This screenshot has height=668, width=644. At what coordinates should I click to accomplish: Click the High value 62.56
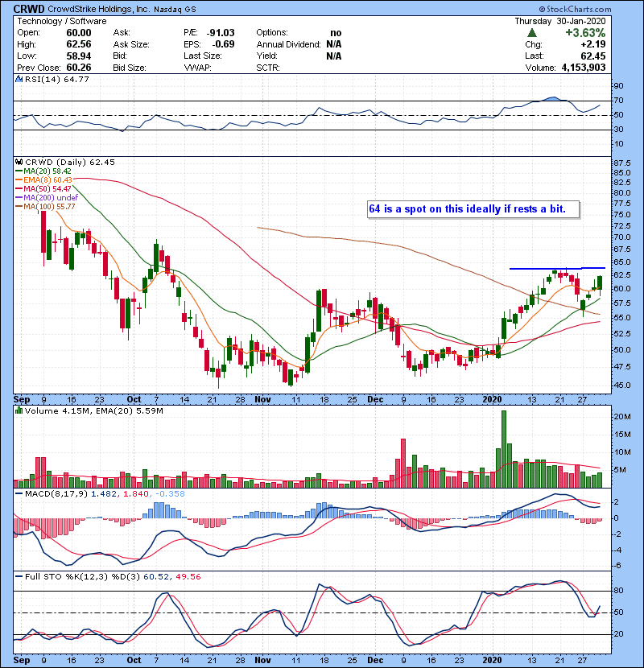[x=79, y=44]
